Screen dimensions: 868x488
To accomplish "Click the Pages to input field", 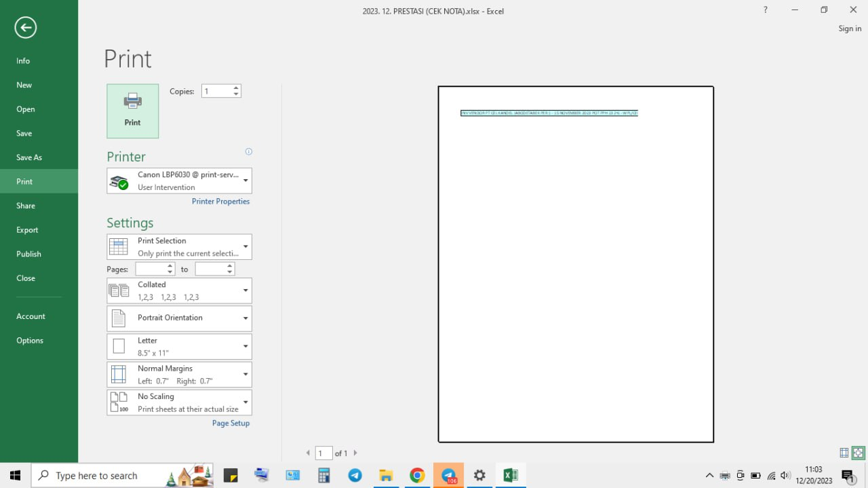I will tap(210, 269).
